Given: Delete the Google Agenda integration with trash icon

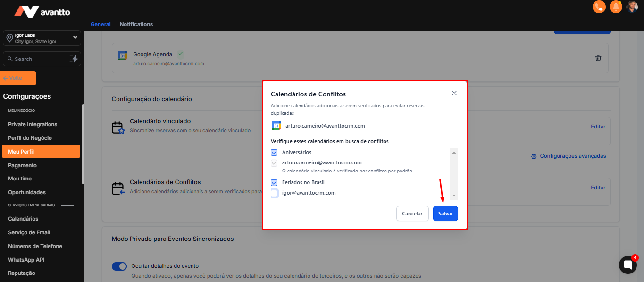Looking at the screenshot, I should pos(598,58).
